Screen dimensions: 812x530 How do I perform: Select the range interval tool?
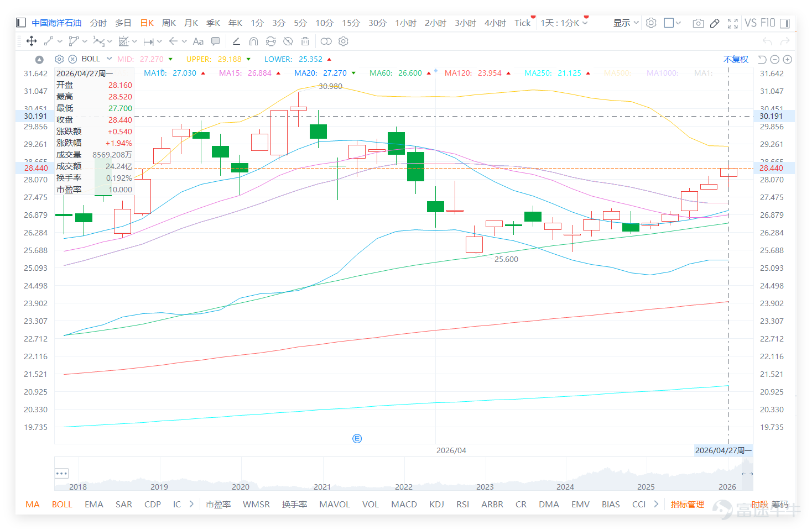pos(148,41)
